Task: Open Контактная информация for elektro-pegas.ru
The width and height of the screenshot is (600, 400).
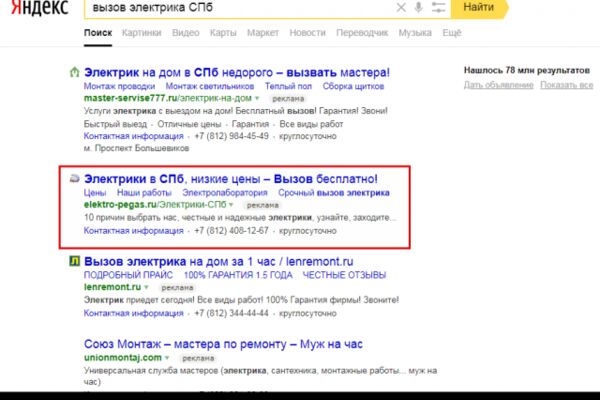Action: click(134, 231)
